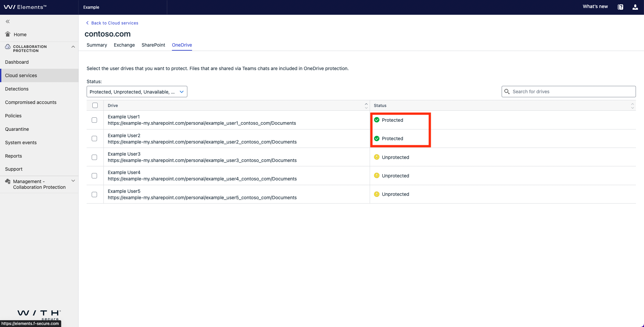Image resolution: width=644 pixels, height=327 pixels.
Task: Follow the Back to Cloud services link
Action: point(115,23)
